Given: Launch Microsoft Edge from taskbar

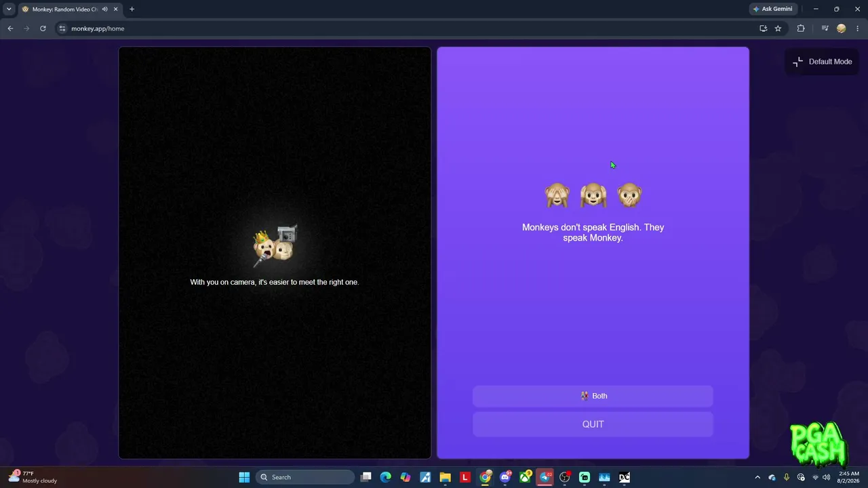Looking at the screenshot, I should 386,477.
